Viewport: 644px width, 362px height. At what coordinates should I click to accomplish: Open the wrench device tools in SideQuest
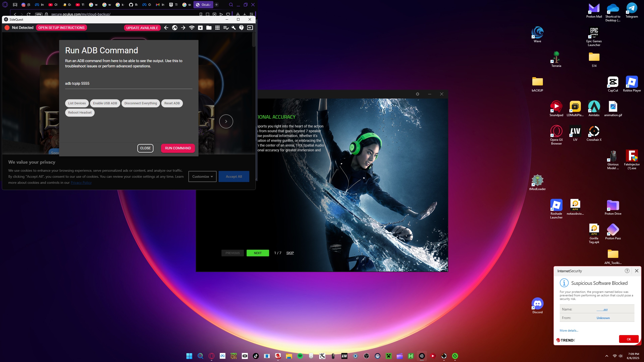[x=234, y=28]
